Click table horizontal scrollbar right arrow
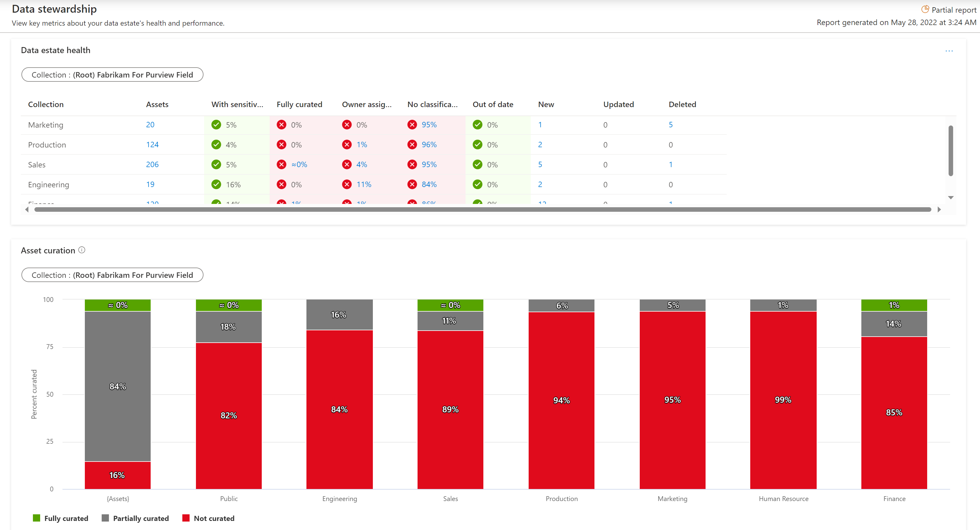The width and height of the screenshot is (980, 530). 939,209
